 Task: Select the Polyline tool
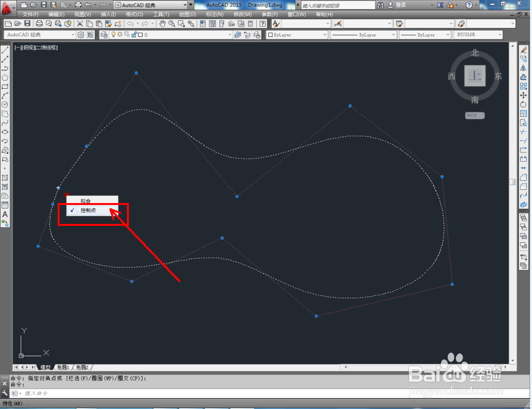click(5, 68)
